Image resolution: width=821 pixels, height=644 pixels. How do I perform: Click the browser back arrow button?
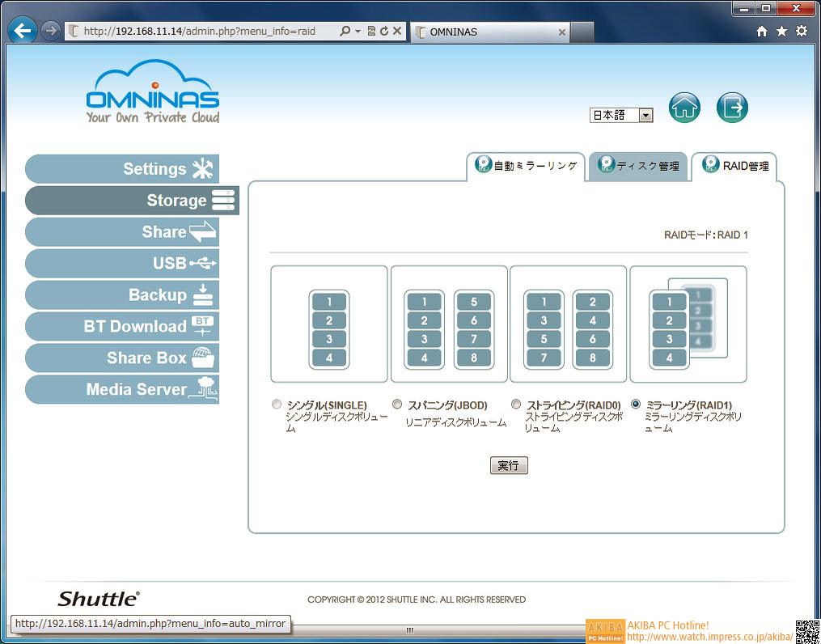23,32
